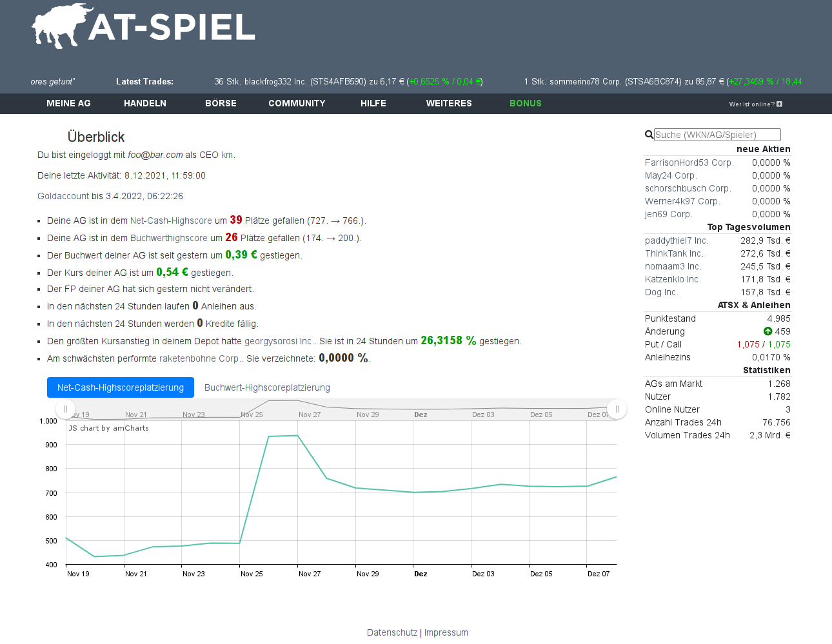The width and height of the screenshot is (832, 644).
Task: Open the BÖRSE dropdown menu
Action: click(221, 103)
